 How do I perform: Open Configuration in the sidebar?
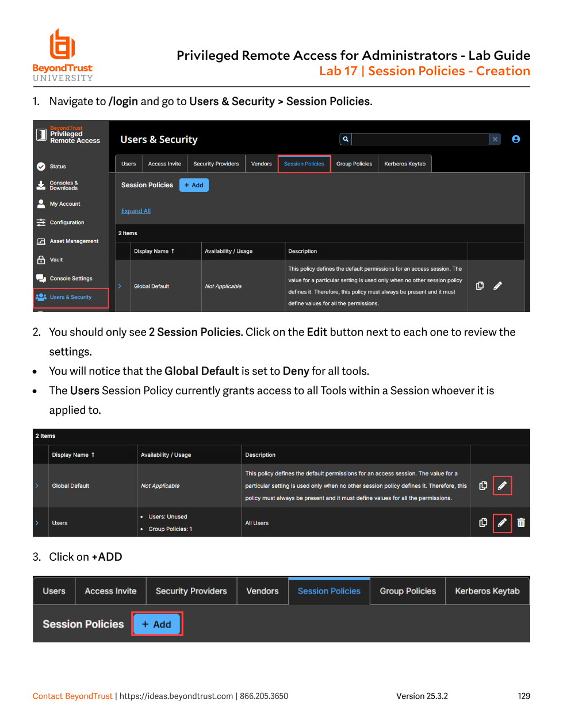60,222
